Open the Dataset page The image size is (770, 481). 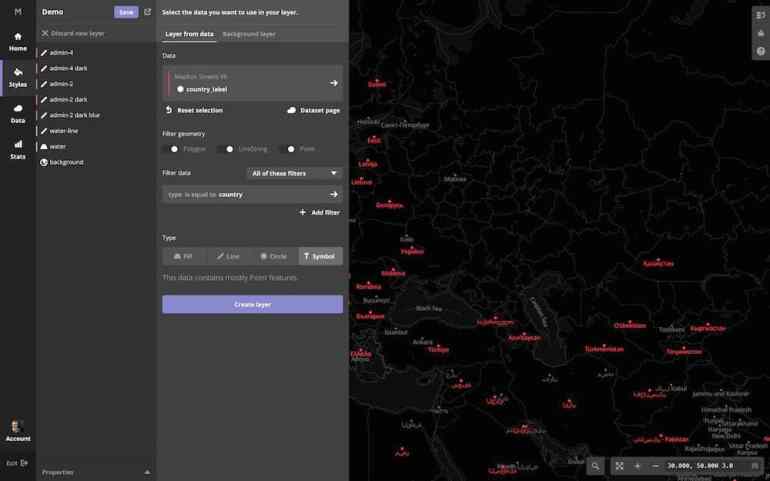[x=313, y=111]
